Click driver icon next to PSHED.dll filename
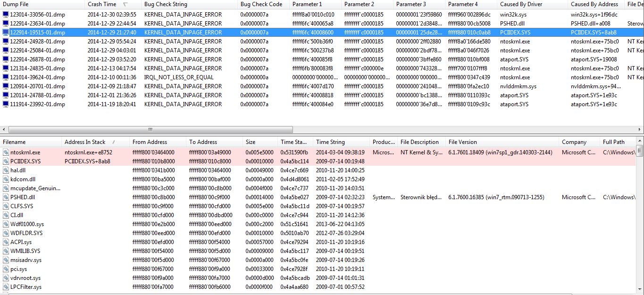The width and height of the screenshot is (644, 295). click(6, 197)
